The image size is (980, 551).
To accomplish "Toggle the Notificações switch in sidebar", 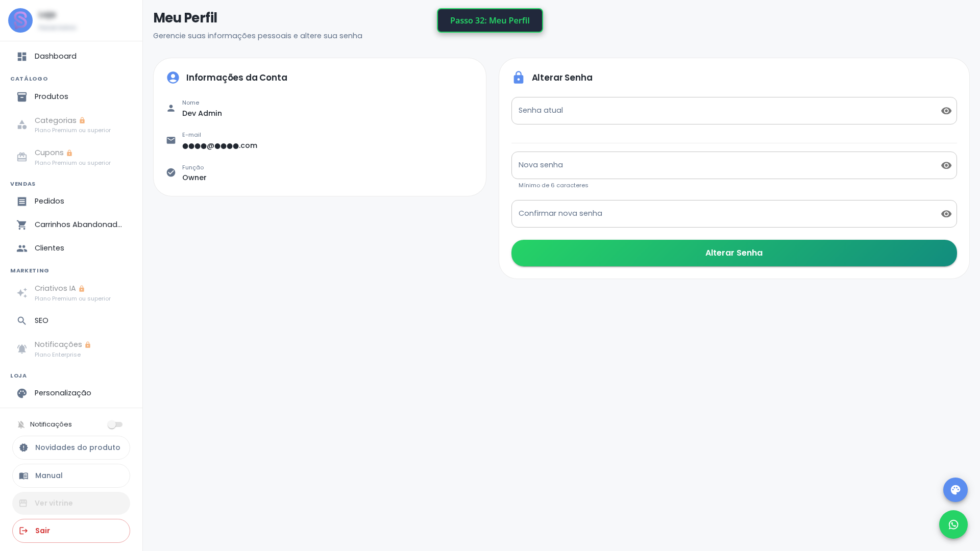I will click(115, 424).
